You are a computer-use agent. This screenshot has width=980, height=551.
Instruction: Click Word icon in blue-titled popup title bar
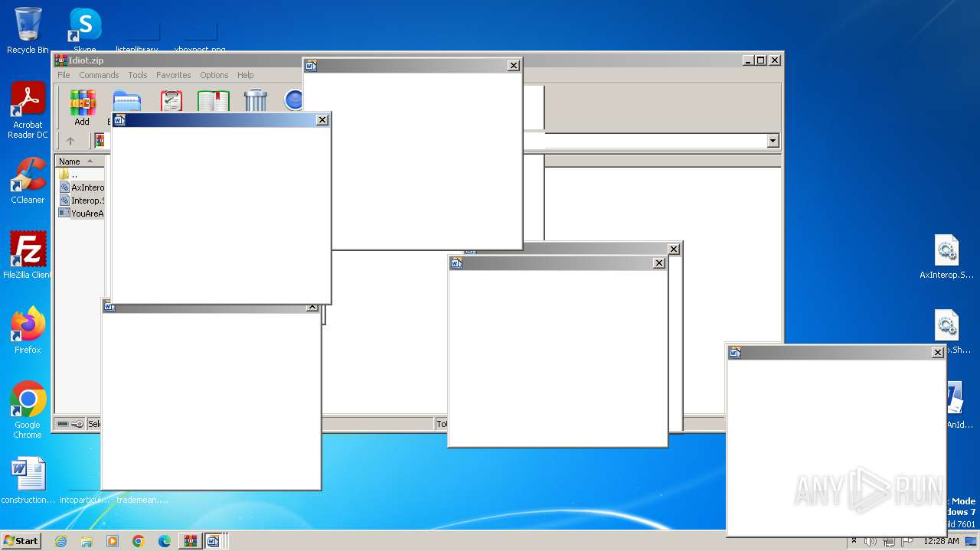(119, 120)
